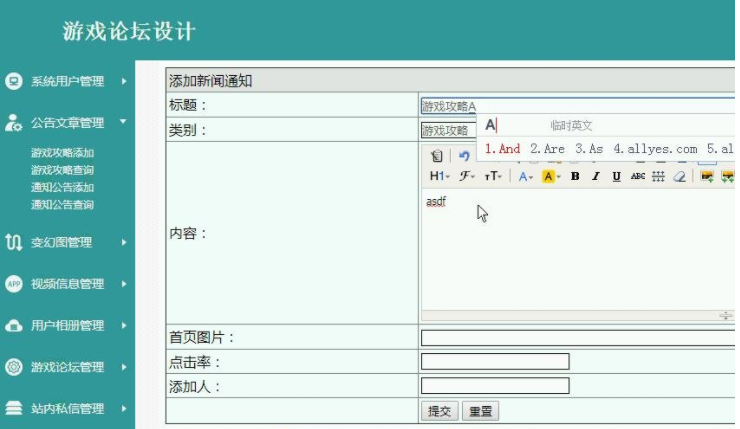Focus the 添加人 input field

[x=495, y=386]
